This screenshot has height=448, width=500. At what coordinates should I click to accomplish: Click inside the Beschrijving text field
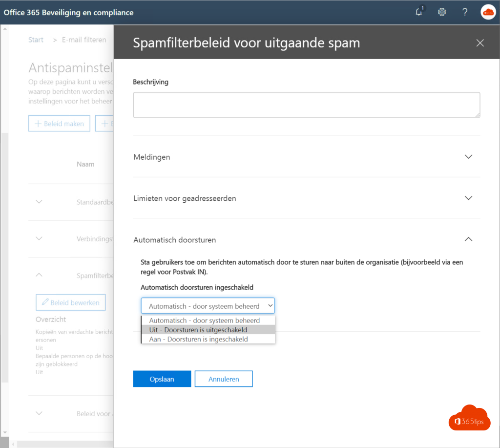(x=306, y=105)
